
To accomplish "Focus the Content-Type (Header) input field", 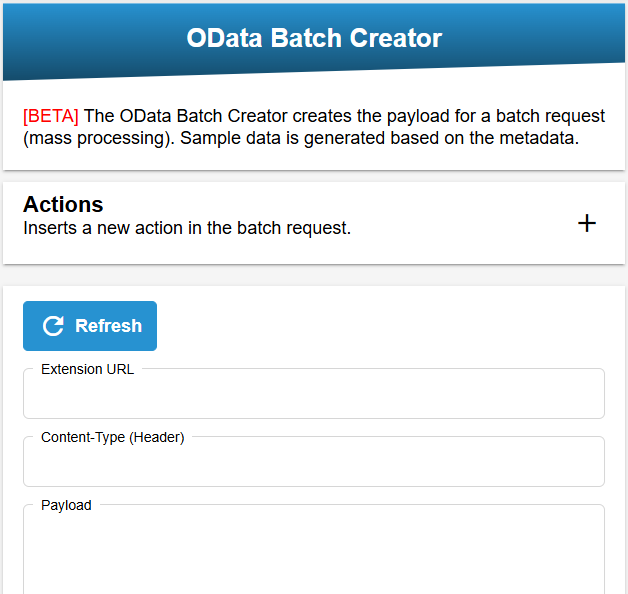I will click(x=314, y=462).
